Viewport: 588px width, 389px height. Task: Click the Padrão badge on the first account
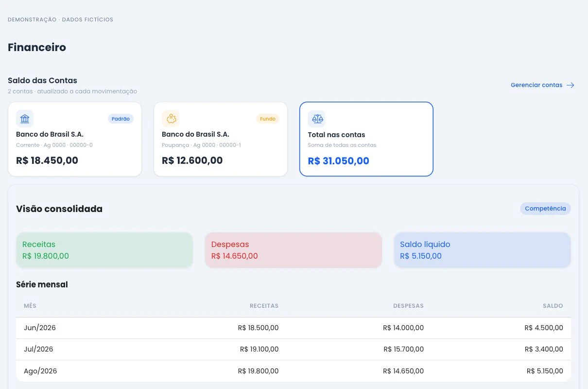pyautogui.click(x=121, y=119)
